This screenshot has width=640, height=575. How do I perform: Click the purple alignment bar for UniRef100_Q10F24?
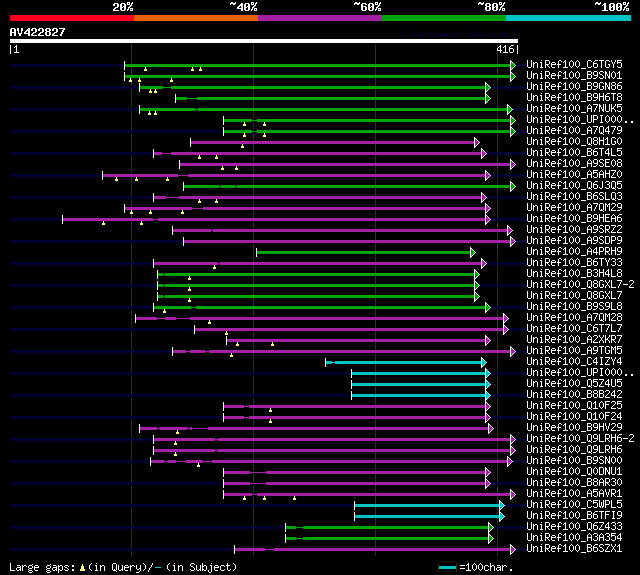click(x=357, y=417)
